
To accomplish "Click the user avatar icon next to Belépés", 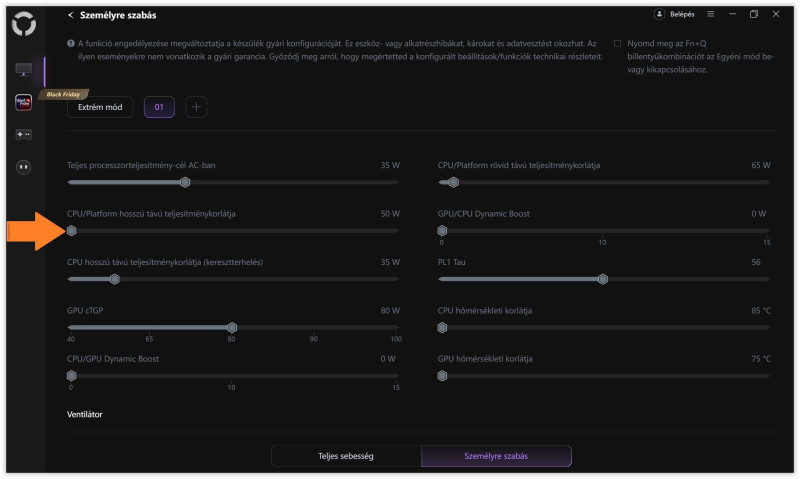I will click(660, 15).
